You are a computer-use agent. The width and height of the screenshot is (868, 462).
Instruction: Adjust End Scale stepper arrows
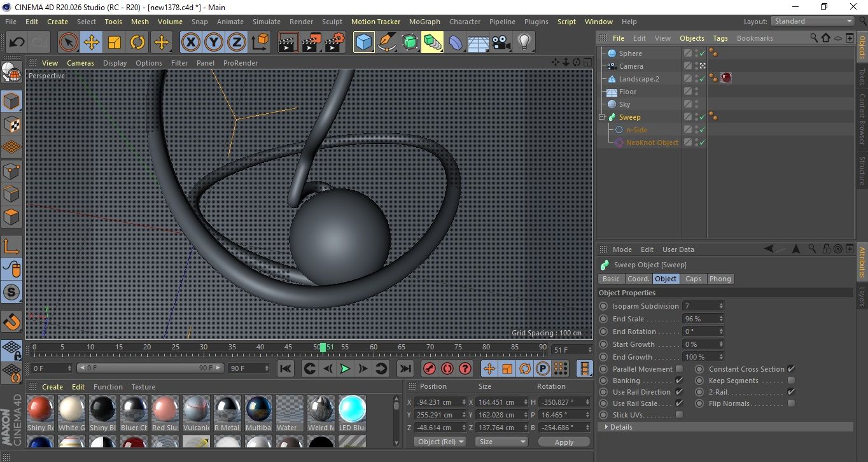tap(720, 319)
